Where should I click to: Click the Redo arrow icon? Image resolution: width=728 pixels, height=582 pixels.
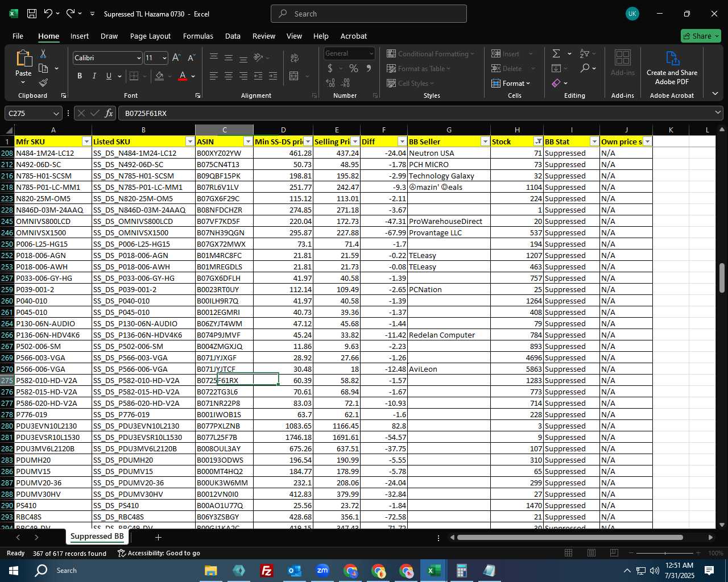pos(70,14)
